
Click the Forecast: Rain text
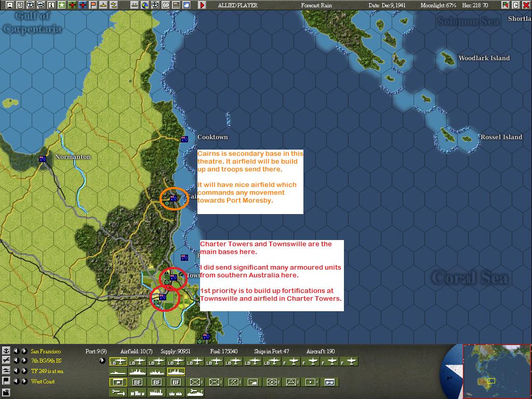[x=316, y=5]
